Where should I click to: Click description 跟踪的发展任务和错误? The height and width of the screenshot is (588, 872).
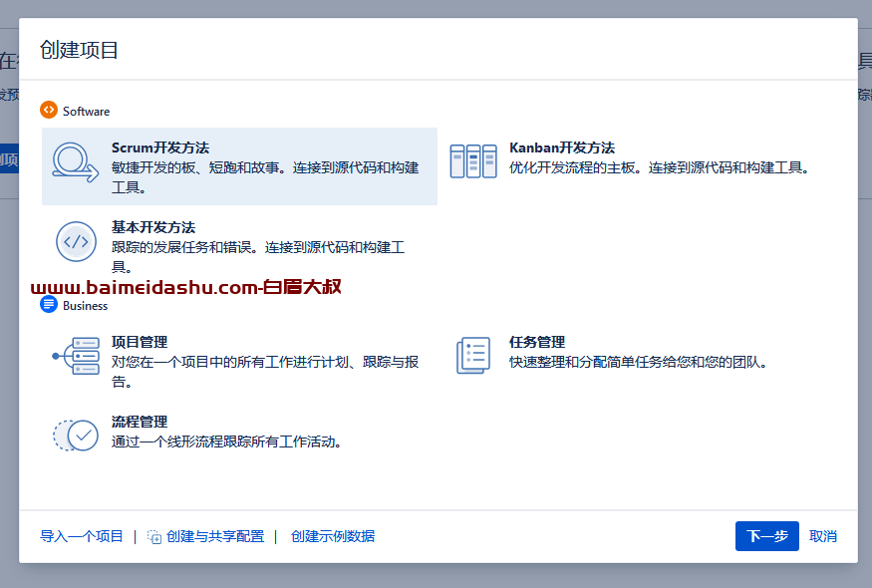tap(258, 257)
